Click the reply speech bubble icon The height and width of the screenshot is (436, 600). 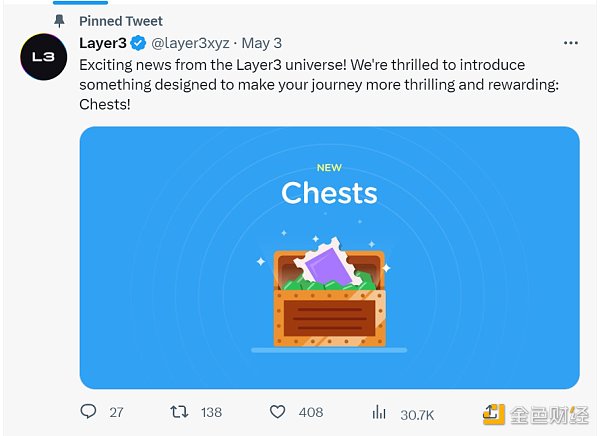tap(88, 412)
